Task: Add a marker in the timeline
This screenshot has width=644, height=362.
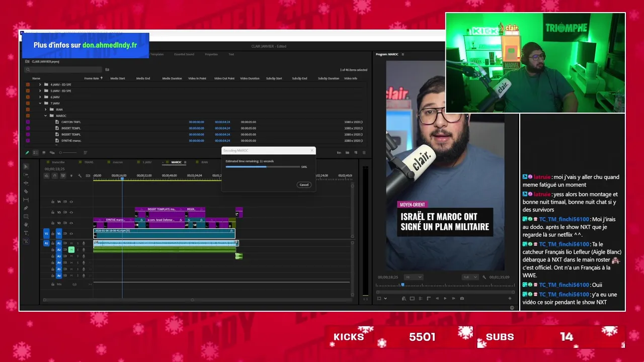Action: [71, 175]
